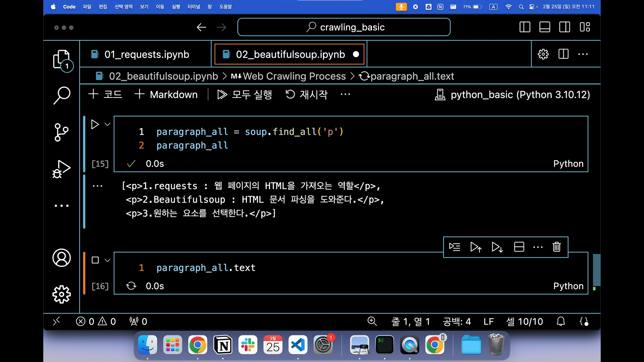Click the 모두 실행 button
Image resolution: width=644 pixels, height=362 pixels.
[x=245, y=95]
